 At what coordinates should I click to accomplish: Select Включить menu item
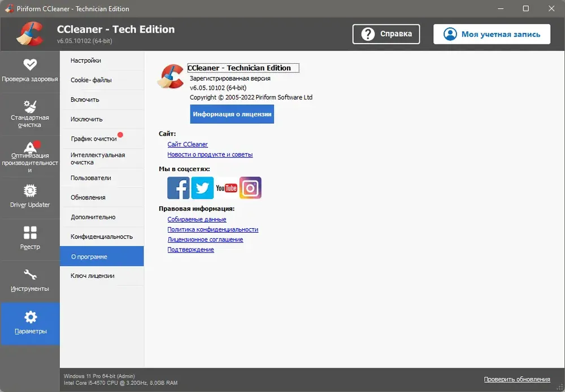[102, 99]
